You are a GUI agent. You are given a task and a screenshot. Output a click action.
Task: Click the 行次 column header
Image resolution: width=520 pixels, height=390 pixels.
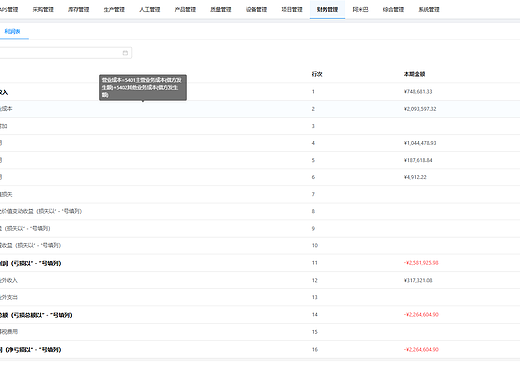(317, 74)
